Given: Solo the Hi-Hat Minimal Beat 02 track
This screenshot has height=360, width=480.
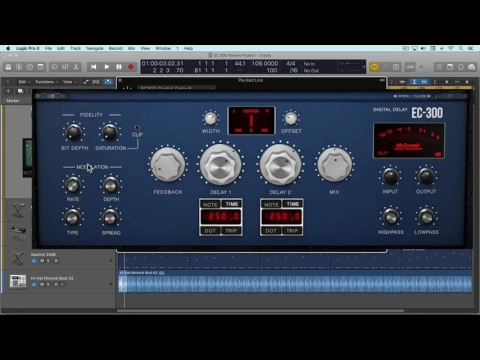Looking at the screenshot, I should pyautogui.click(x=48, y=284).
